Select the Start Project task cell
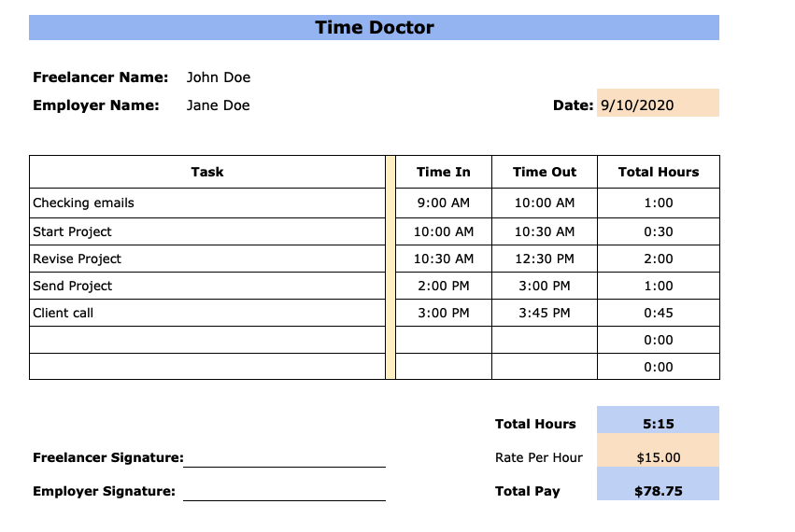This screenshot has height=532, width=795. [207, 231]
